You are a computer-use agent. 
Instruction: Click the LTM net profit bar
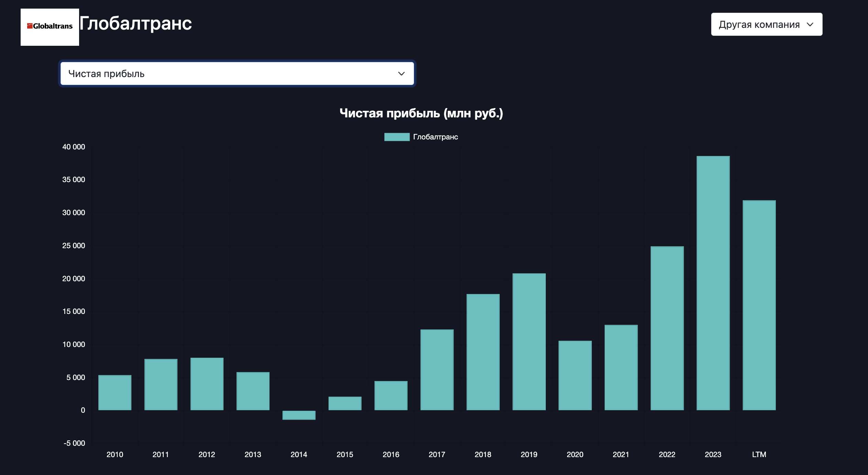759,305
